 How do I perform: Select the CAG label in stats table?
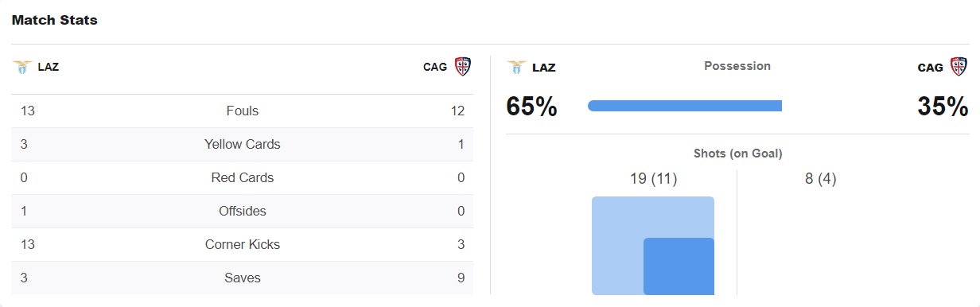[435, 67]
